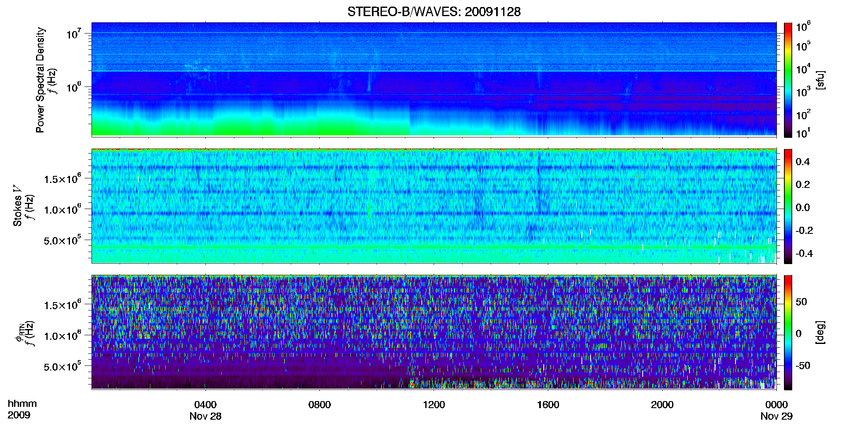Click the 0400 time axis label

[x=205, y=405]
